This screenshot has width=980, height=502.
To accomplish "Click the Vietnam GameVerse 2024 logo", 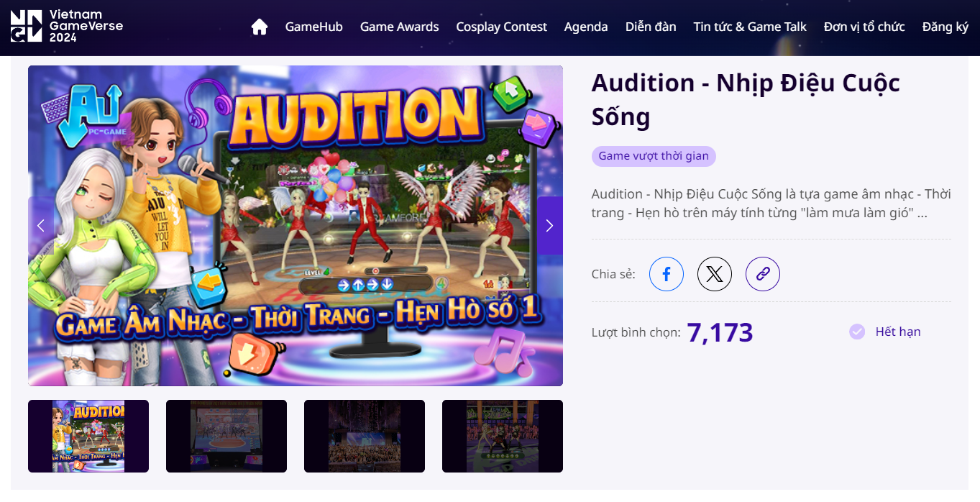I will [67, 27].
